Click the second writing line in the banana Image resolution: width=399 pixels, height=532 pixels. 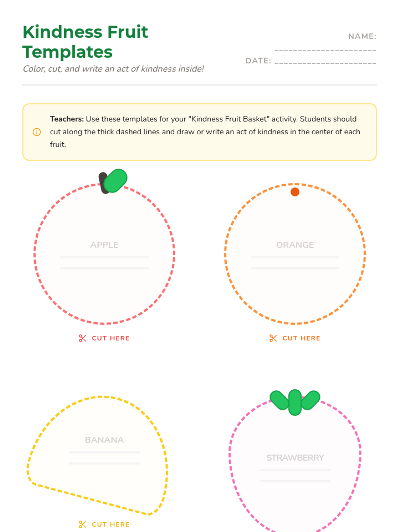104,463
